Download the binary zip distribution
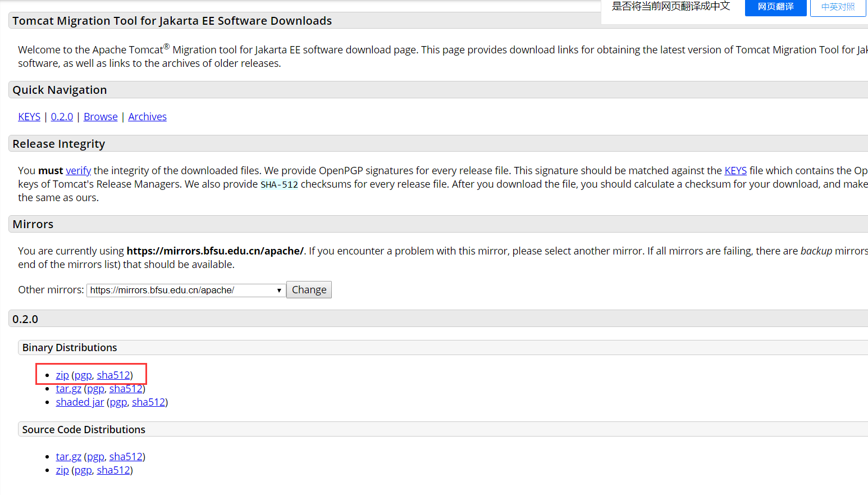868x495 pixels. click(x=62, y=375)
